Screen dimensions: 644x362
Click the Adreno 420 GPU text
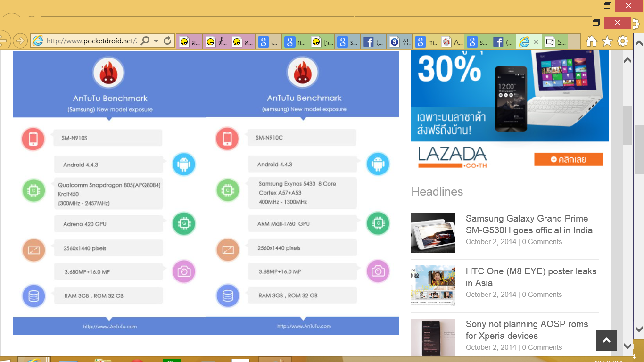85,224
